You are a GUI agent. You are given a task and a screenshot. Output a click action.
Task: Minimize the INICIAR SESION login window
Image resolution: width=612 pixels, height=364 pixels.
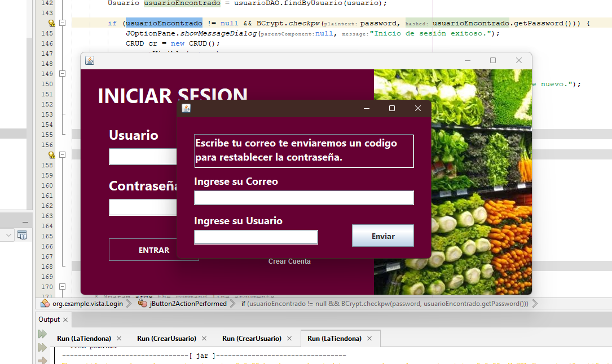pyautogui.click(x=468, y=60)
